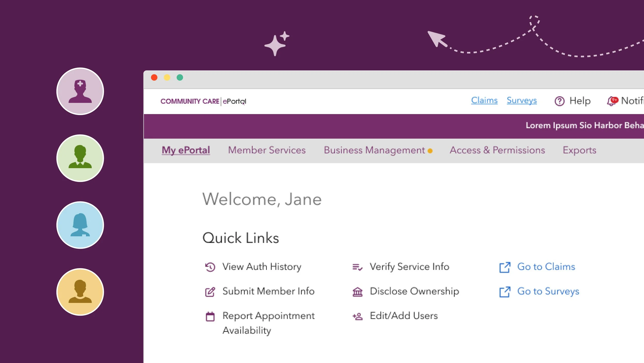644x363 pixels.
Task: Click the Edit/Add Users person-plus icon
Action: pos(357,316)
